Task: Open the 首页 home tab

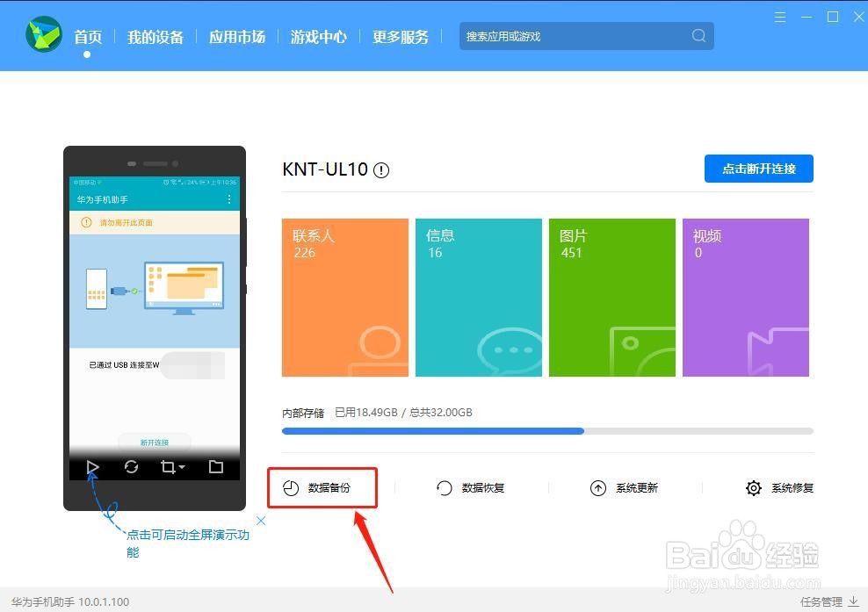Action: pos(88,37)
